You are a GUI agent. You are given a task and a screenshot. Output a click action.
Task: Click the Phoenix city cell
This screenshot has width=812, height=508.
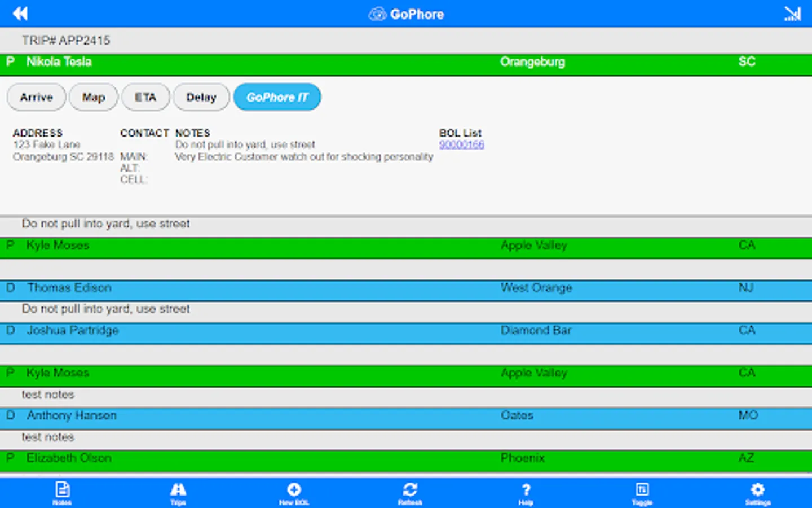point(523,458)
